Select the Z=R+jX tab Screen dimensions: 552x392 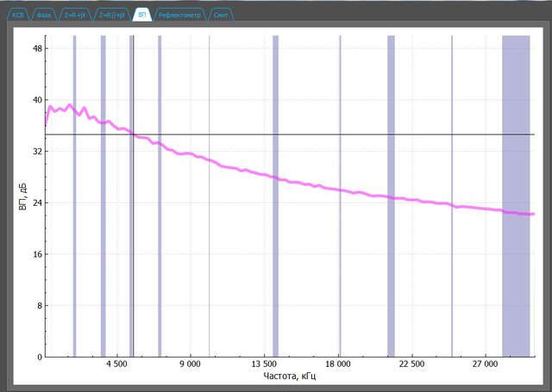coord(75,16)
